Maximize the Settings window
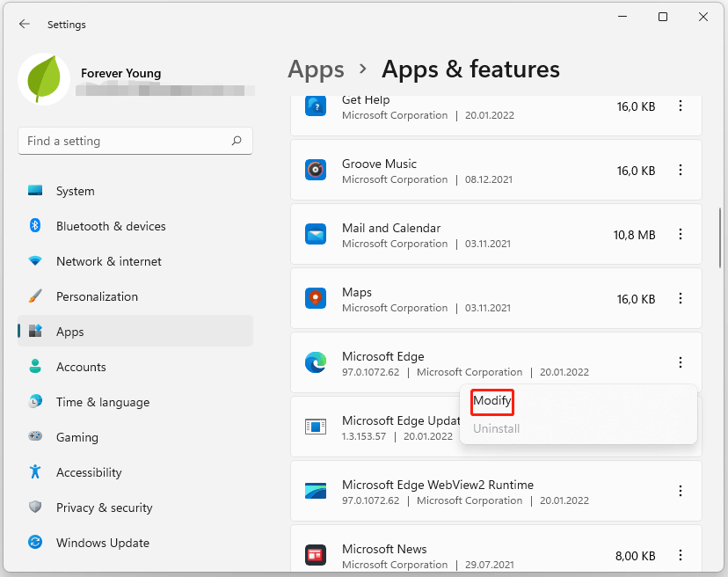 (x=663, y=18)
